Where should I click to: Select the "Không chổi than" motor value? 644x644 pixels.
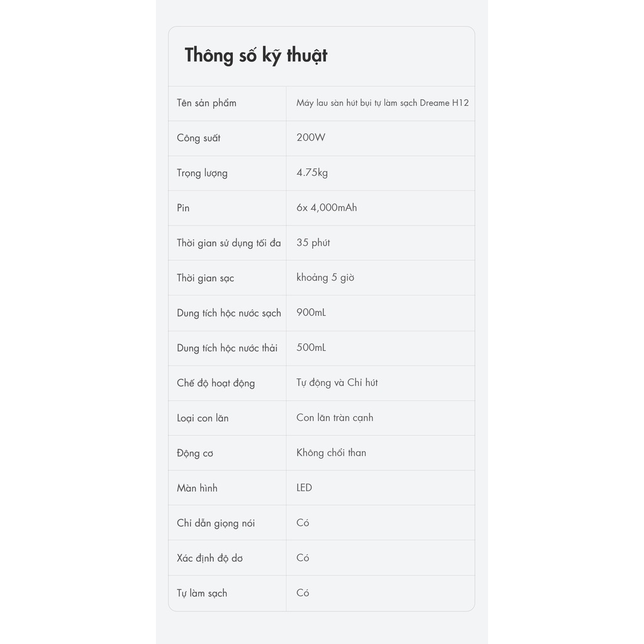point(331,453)
